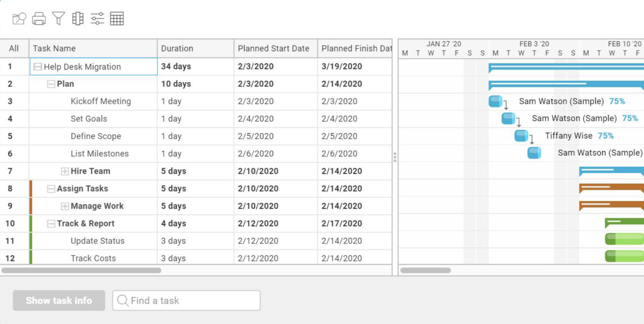Select the All column header

pos(14,49)
